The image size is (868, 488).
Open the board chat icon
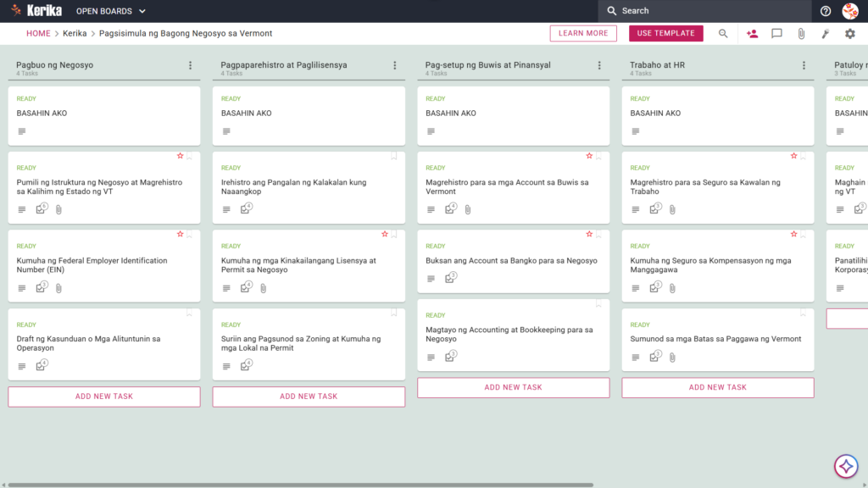pos(776,34)
